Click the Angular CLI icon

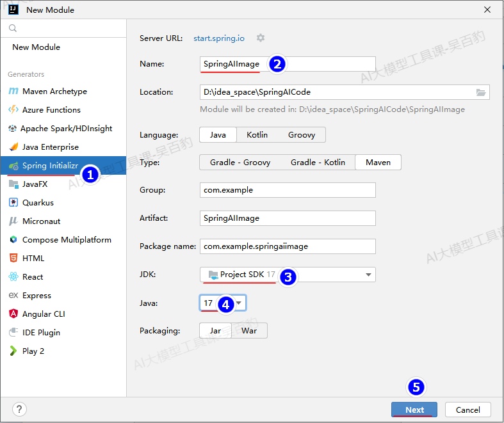coord(13,314)
